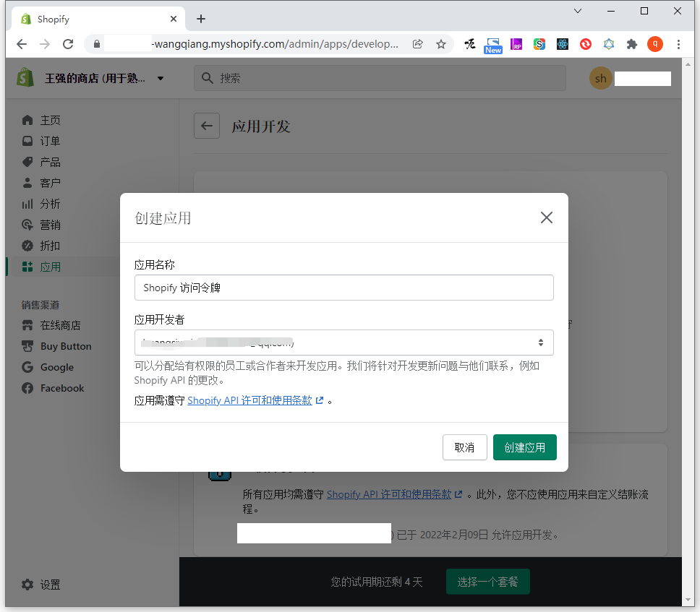Click the Google G icon
The image size is (700, 612).
pos(27,367)
